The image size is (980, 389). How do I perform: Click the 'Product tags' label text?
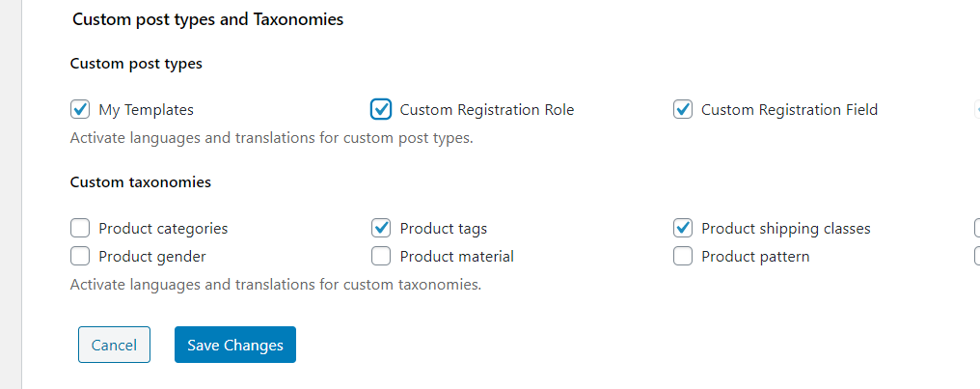pos(443,229)
